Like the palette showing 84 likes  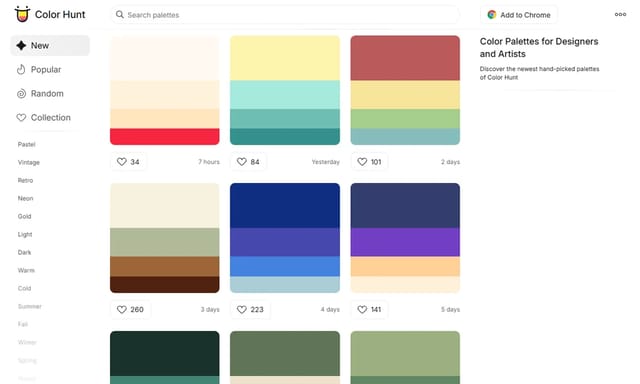coord(248,162)
